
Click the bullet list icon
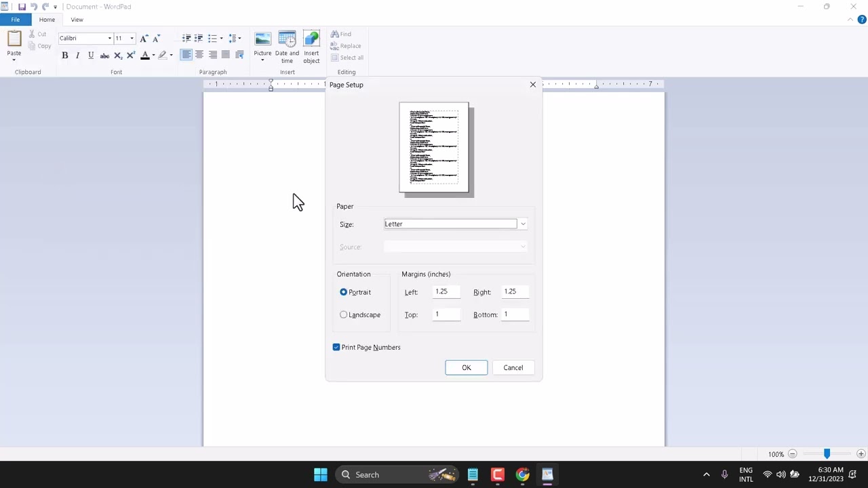click(x=212, y=39)
